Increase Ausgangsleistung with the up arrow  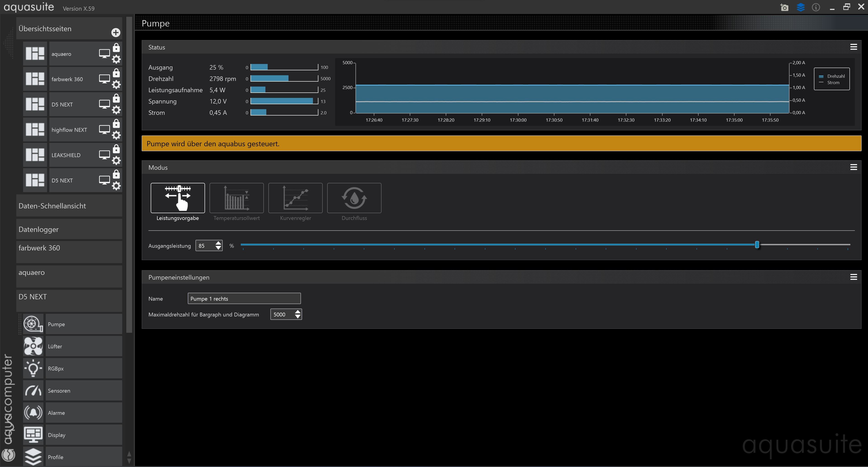pos(218,243)
